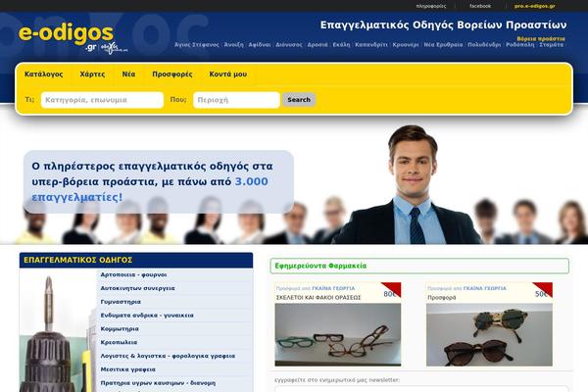Open ΓΚΑΙΝΑ ΓΕΩΡΓΙΑ link on 80€ offer
The width and height of the screenshot is (588, 392).
[x=333, y=288]
